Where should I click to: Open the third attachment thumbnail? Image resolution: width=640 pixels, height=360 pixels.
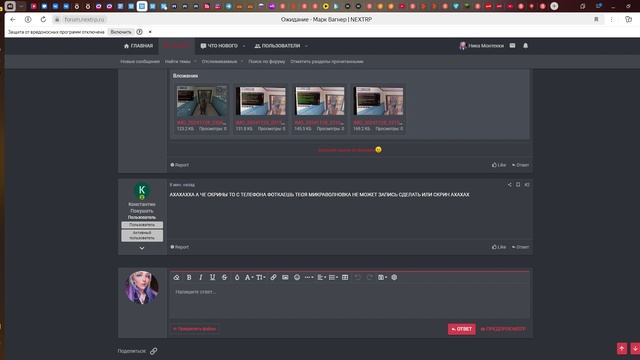320,101
